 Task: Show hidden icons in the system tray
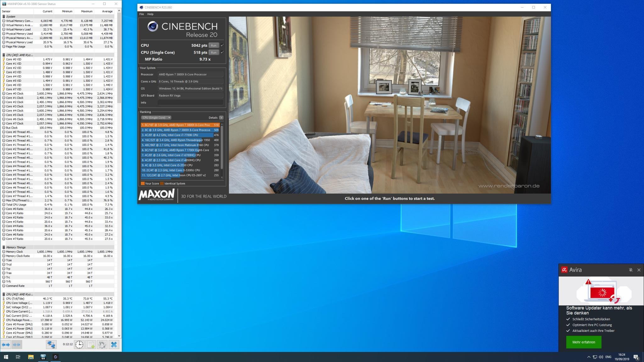589,357
